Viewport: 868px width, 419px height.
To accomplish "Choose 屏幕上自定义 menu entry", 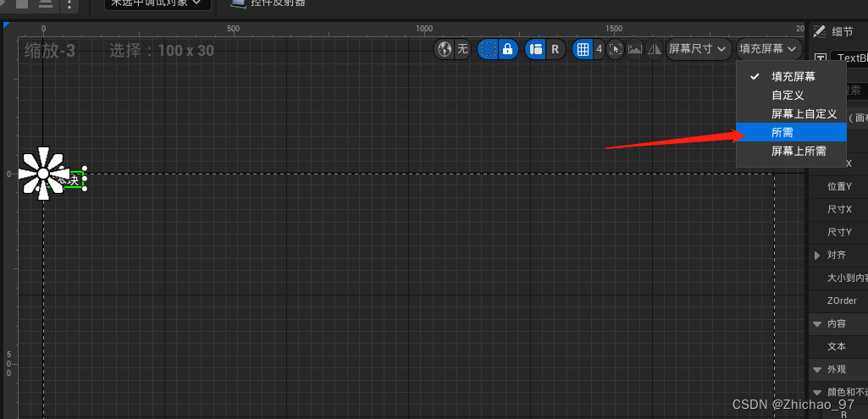I will click(x=791, y=114).
